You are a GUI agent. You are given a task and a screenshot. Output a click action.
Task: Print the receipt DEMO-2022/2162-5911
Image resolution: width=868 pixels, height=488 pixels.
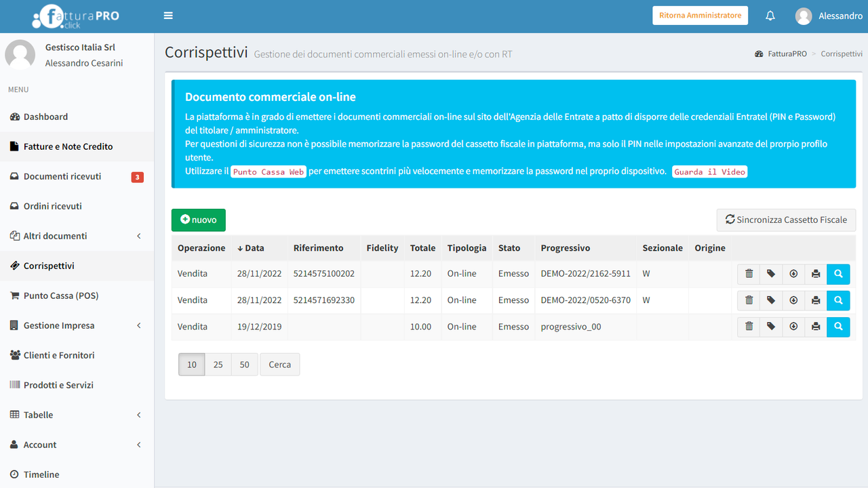(x=816, y=274)
